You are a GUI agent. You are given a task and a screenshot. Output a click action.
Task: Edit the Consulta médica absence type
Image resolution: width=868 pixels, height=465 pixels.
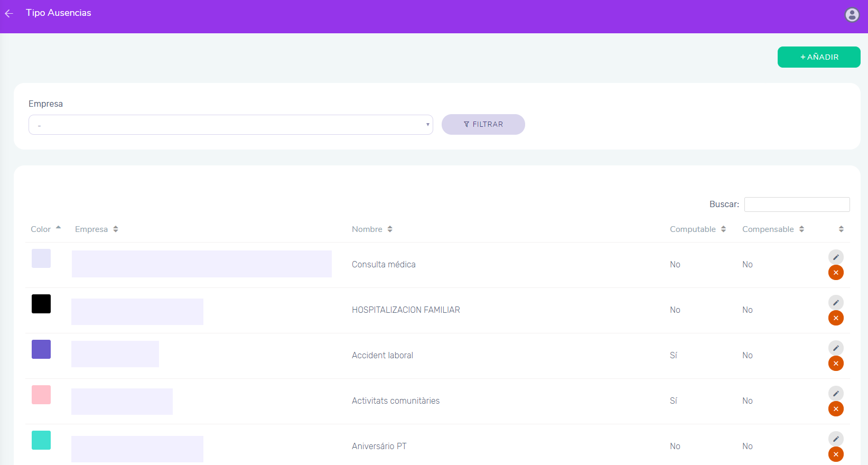pyautogui.click(x=836, y=257)
